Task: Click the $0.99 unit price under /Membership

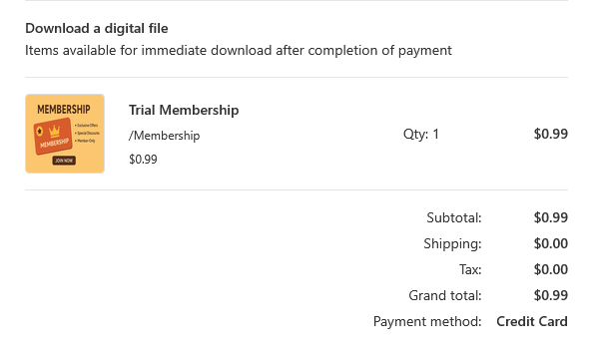Action: coord(143,160)
